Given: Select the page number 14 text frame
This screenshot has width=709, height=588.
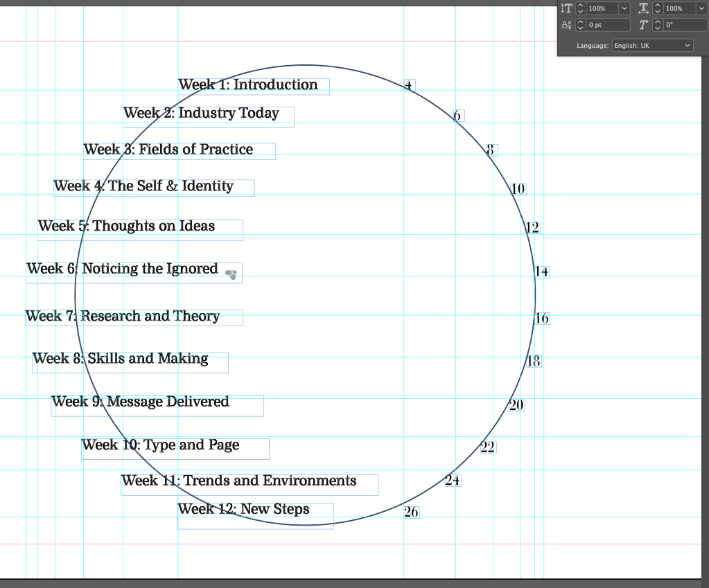Looking at the screenshot, I should (x=542, y=272).
